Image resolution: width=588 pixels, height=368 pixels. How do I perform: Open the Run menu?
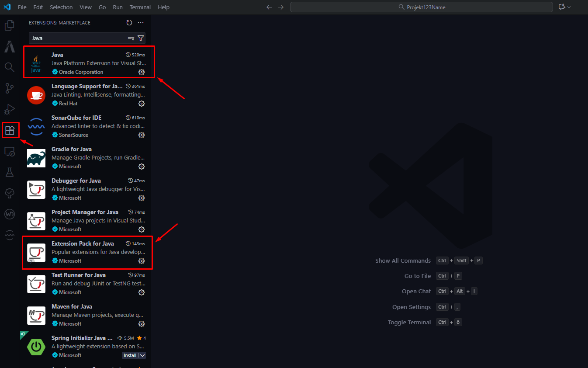point(118,7)
